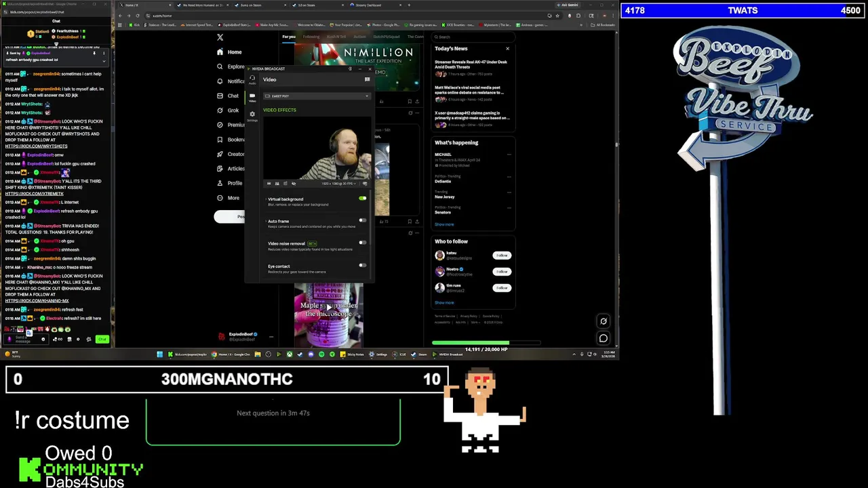This screenshot has height=488, width=868.
Task: Click Show more under Who to follow
Action: coord(444,303)
